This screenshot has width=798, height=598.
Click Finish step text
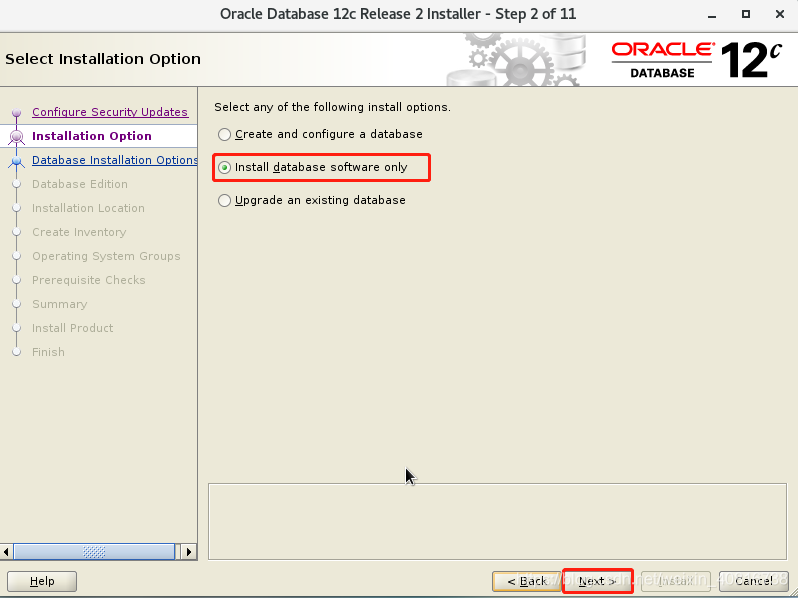tap(48, 352)
